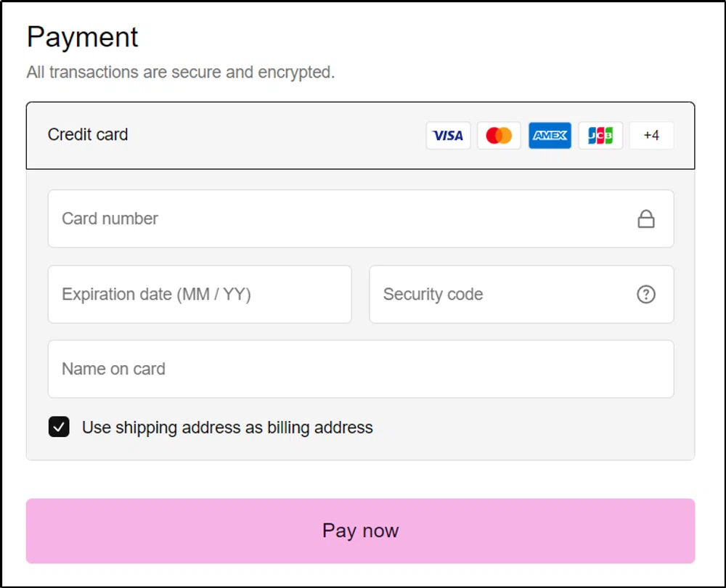Click the Amex card brand icon
This screenshot has height=588, width=726.
[550, 135]
